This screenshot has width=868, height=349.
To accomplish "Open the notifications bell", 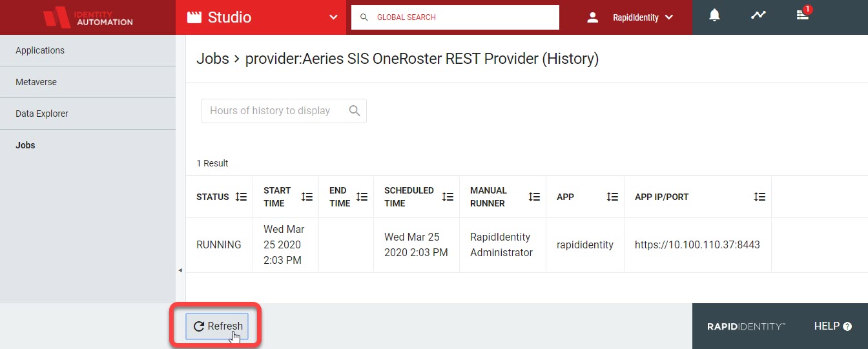I will tap(714, 15).
